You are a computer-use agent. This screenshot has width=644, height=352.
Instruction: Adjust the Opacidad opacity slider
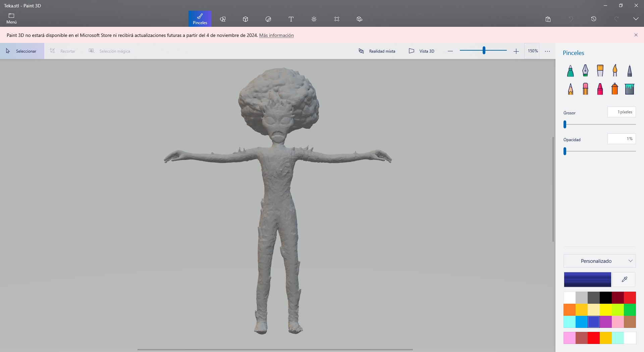click(565, 151)
